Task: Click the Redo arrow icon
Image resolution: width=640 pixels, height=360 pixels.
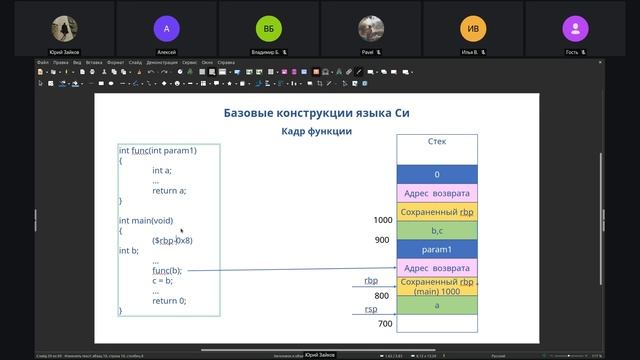Action: click(164, 72)
